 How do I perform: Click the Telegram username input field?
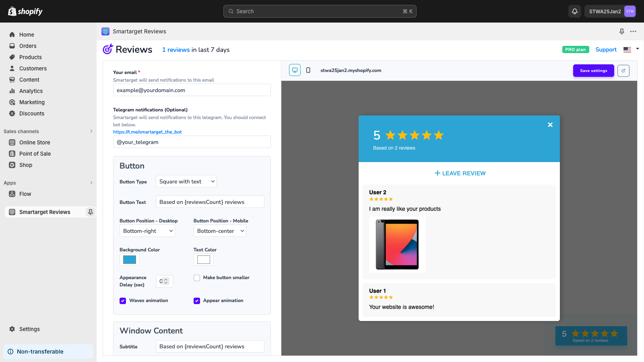(x=192, y=142)
